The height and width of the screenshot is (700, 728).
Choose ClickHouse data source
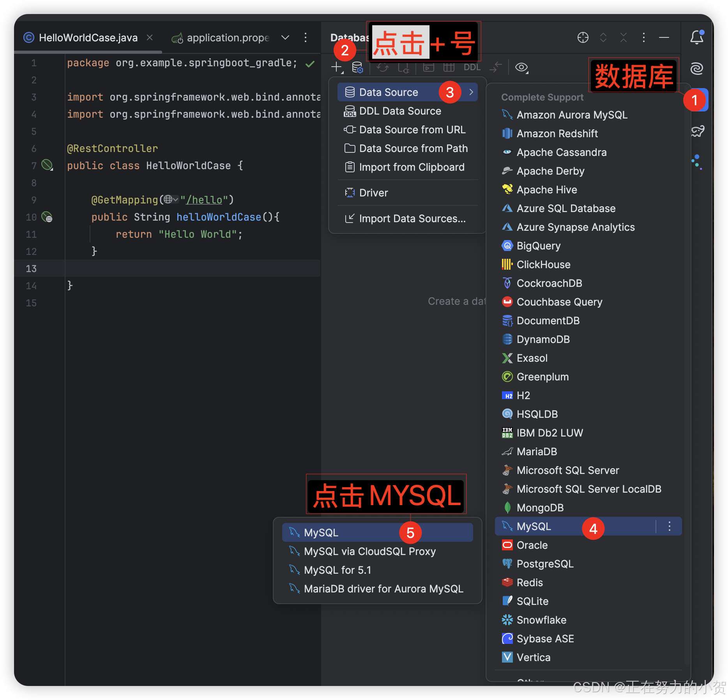588,265
